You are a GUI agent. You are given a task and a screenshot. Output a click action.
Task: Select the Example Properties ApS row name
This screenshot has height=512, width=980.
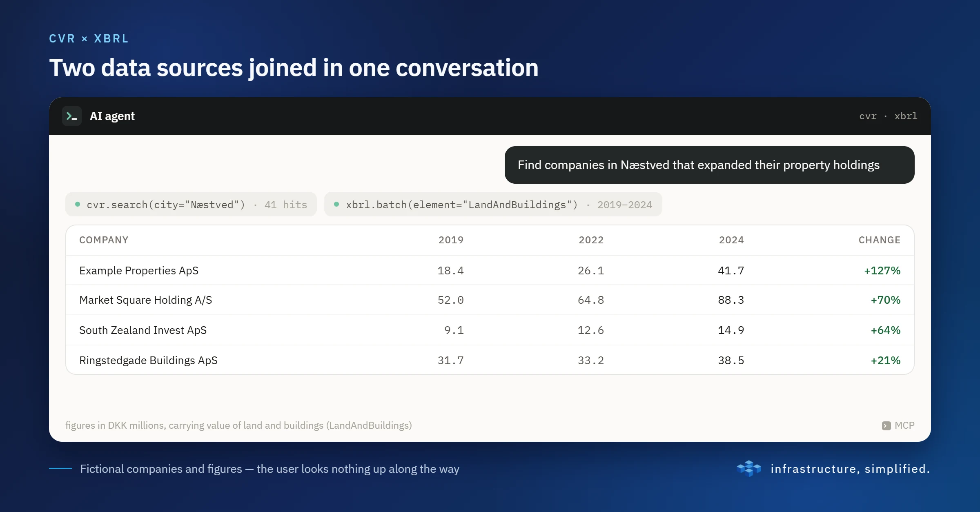tap(139, 271)
